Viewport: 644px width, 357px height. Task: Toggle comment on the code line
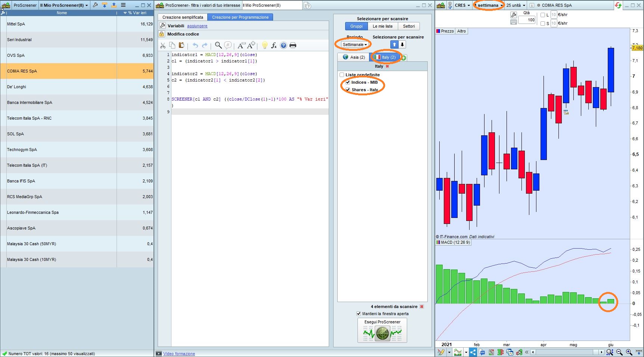pos(228,45)
